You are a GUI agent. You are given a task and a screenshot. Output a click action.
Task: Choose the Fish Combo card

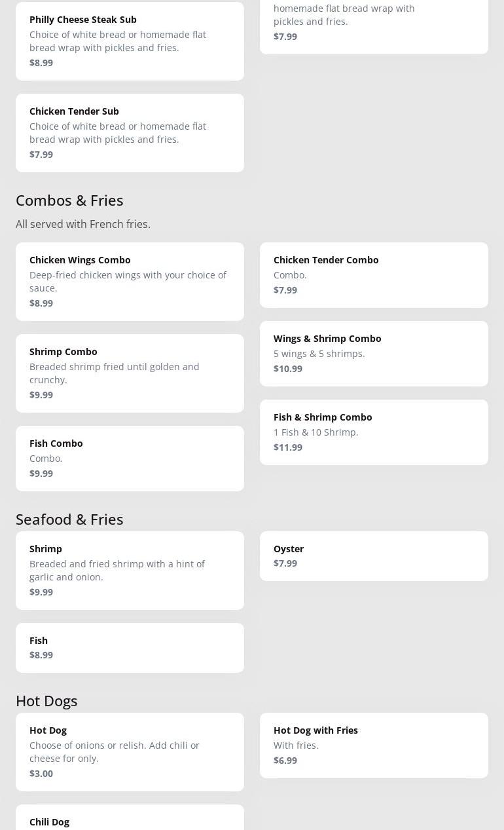pos(130,459)
